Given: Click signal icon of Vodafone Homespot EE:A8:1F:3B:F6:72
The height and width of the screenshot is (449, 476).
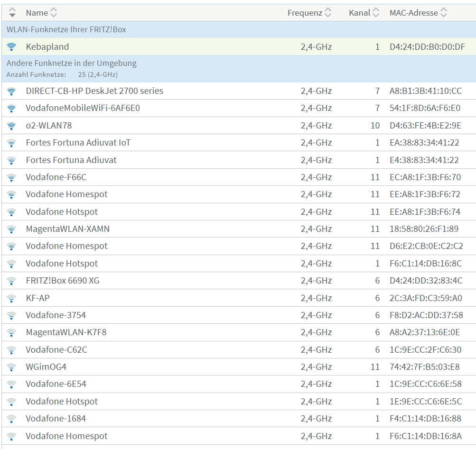Looking at the screenshot, I should tap(11, 194).
